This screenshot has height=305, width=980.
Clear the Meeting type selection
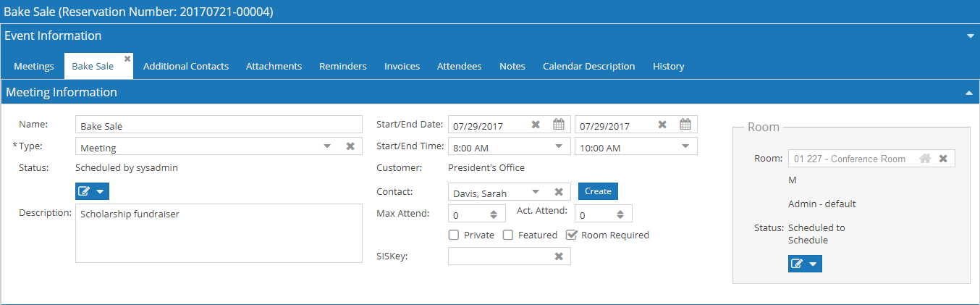pos(350,146)
